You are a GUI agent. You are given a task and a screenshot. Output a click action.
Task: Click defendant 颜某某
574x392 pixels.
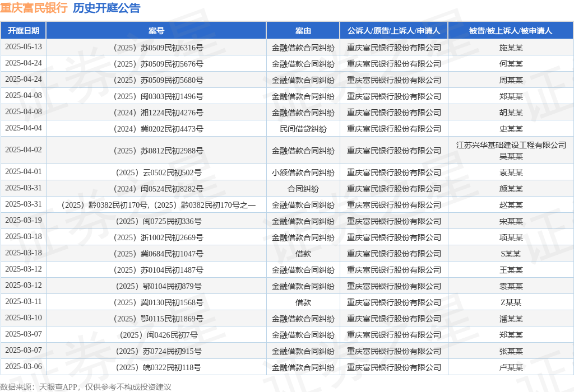[511, 189]
